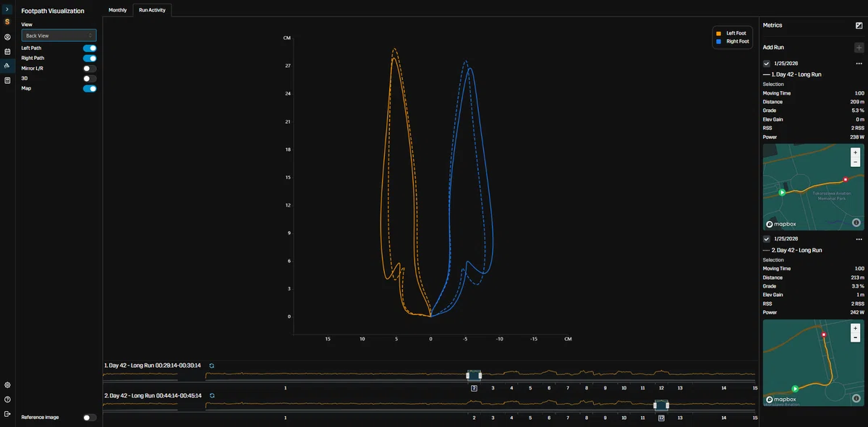868x427 pixels.
Task: Click the plus icon beside Add Run
Action: click(859, 48)
